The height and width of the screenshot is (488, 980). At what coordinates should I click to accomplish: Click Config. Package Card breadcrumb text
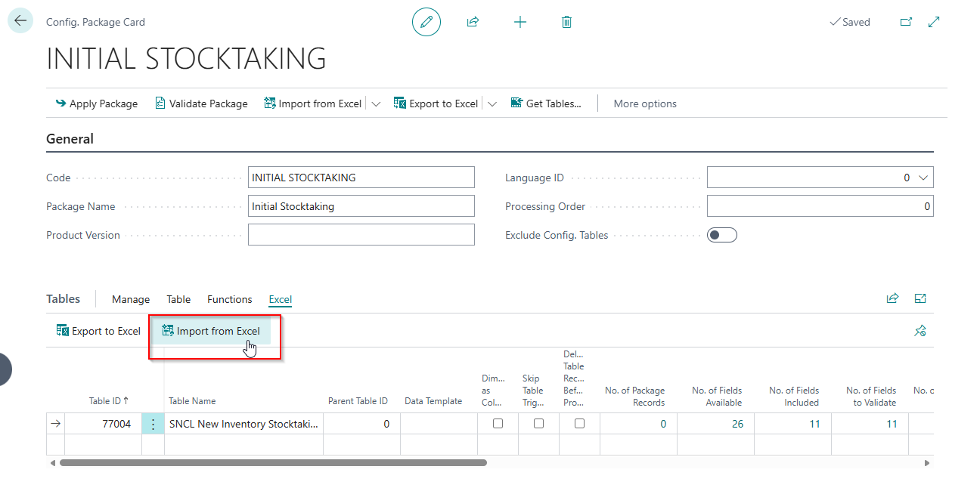coord(95,22)
